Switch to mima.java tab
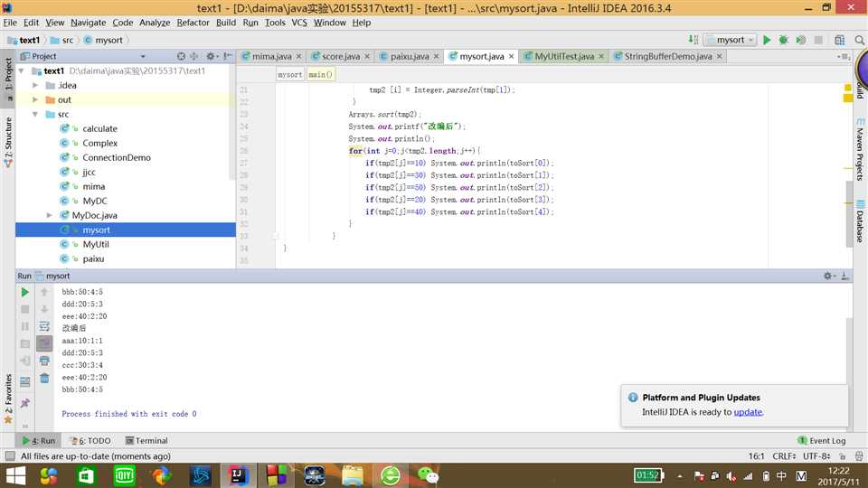The image size is (868, 488). click(271, 56)
